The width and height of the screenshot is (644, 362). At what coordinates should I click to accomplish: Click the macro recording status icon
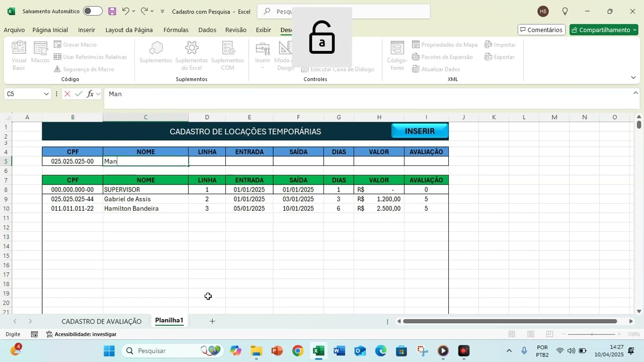(34, 334)
